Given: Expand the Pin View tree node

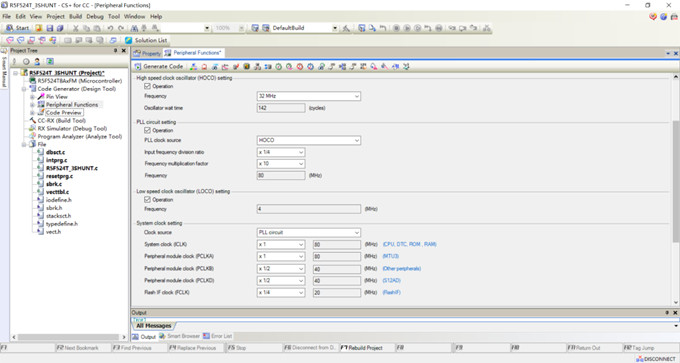Looking at the screenshot, I should pos(32,97).
